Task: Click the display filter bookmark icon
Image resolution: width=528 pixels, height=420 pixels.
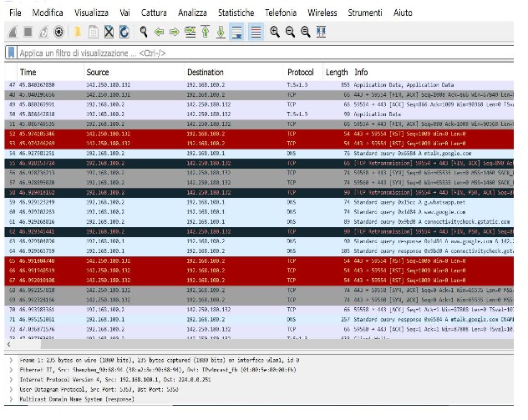Action: click(x=10, y=53)
